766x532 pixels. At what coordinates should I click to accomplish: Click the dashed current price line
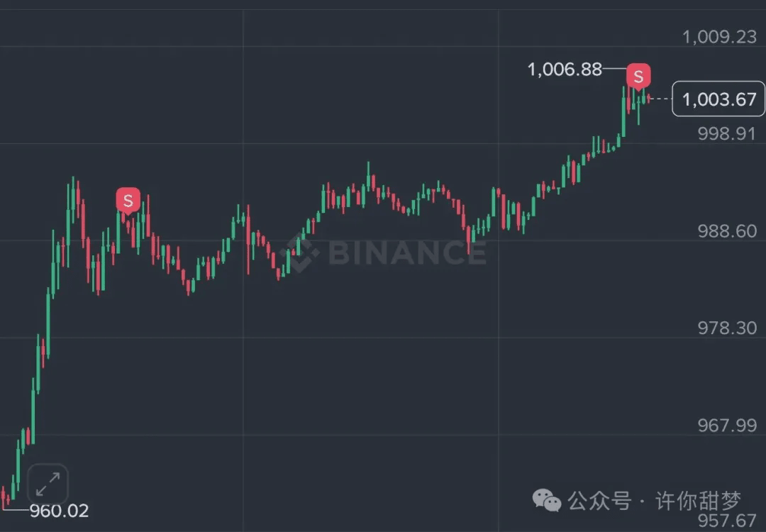click(x=661, y=99)
